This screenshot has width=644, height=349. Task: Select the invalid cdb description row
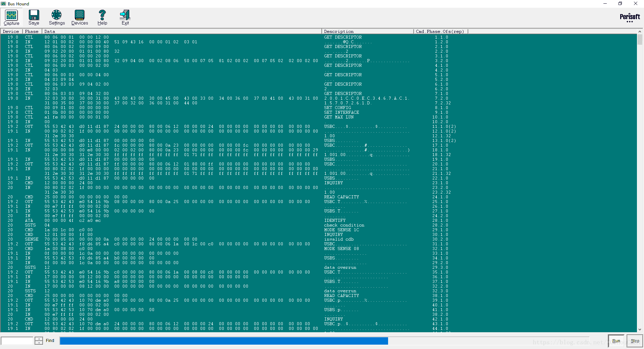[339, 239]
